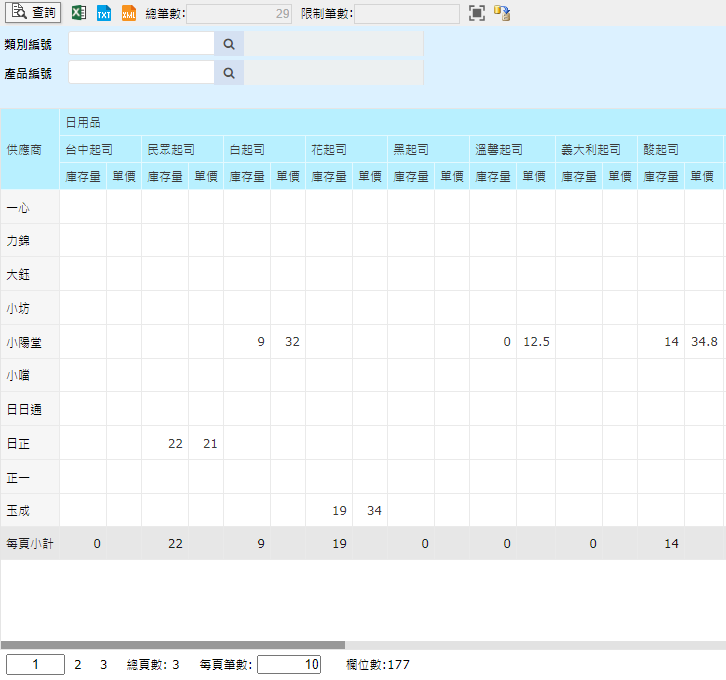Click the horizontal scrollbar thumb
The image size is (726, 680).
click(173, 645)
